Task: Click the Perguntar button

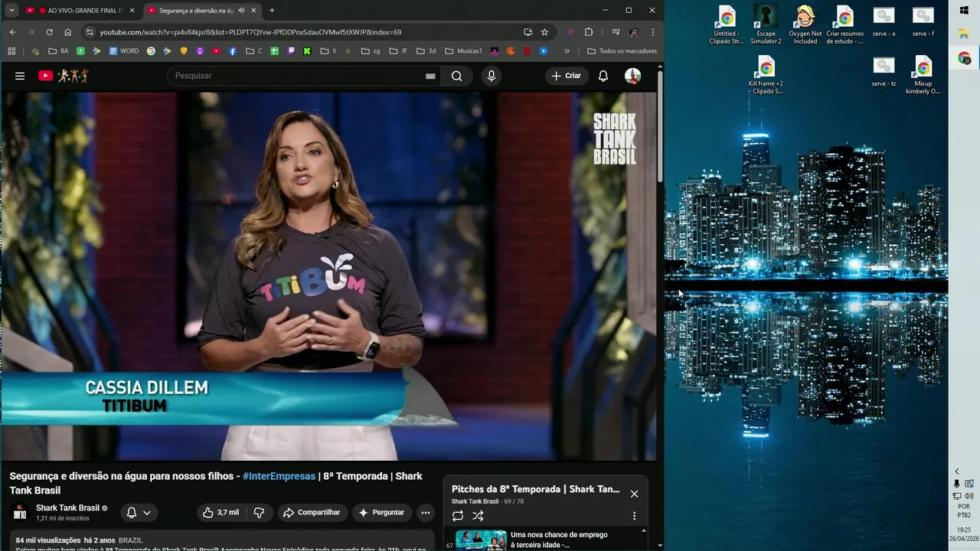Action: tap(381, 513)
